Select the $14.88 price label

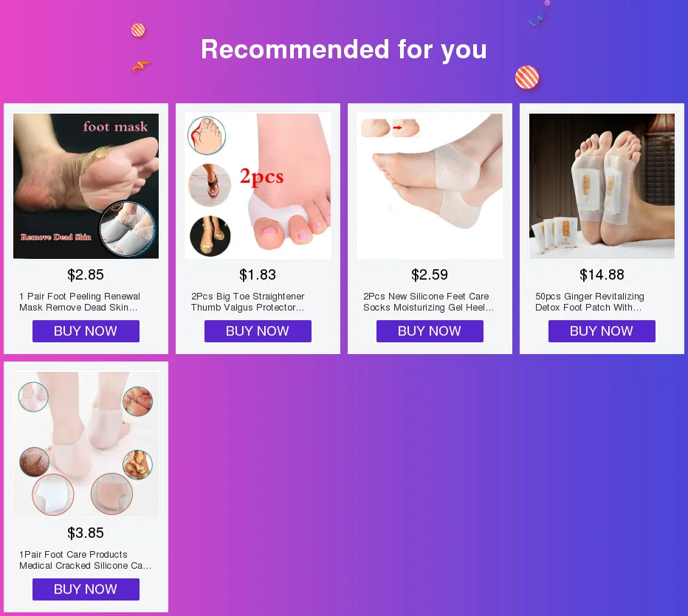point(602,275)
